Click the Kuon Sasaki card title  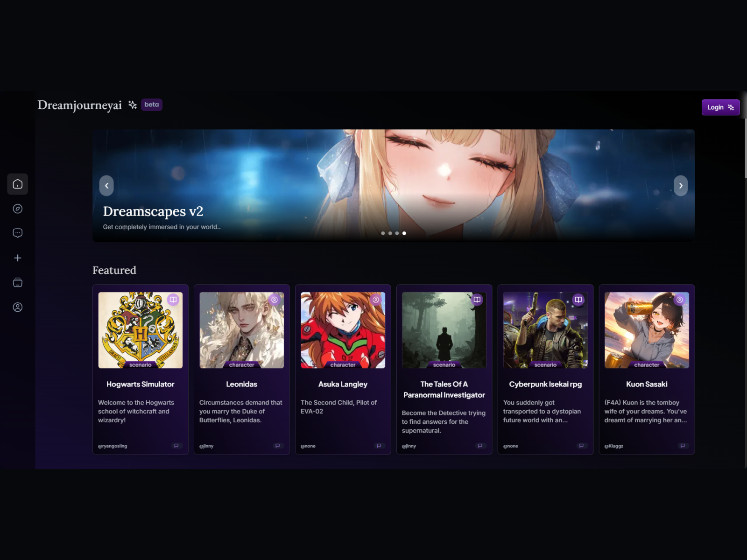click(x=647, y=384)
